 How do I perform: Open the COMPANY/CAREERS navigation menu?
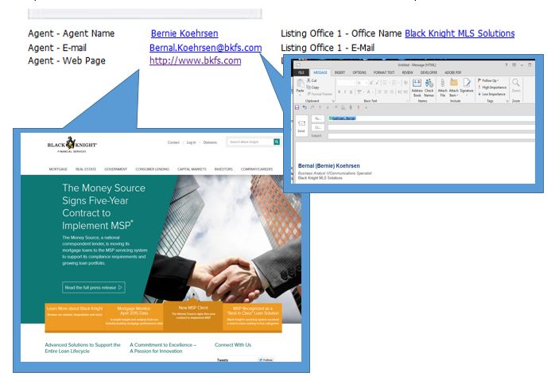257,169
